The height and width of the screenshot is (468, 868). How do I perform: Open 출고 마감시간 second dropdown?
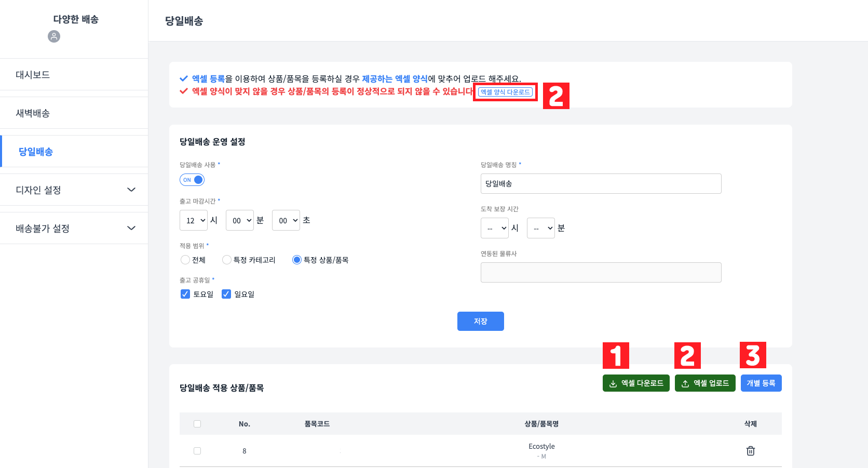(x=286, y=220)
